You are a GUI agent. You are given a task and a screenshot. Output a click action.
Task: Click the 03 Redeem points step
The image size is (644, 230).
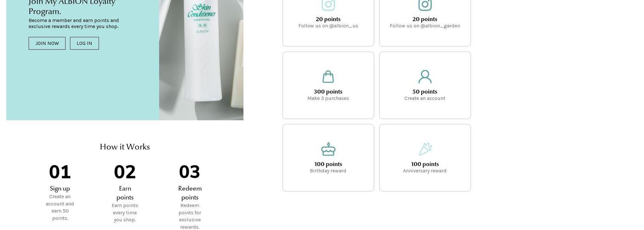(190, 196)
